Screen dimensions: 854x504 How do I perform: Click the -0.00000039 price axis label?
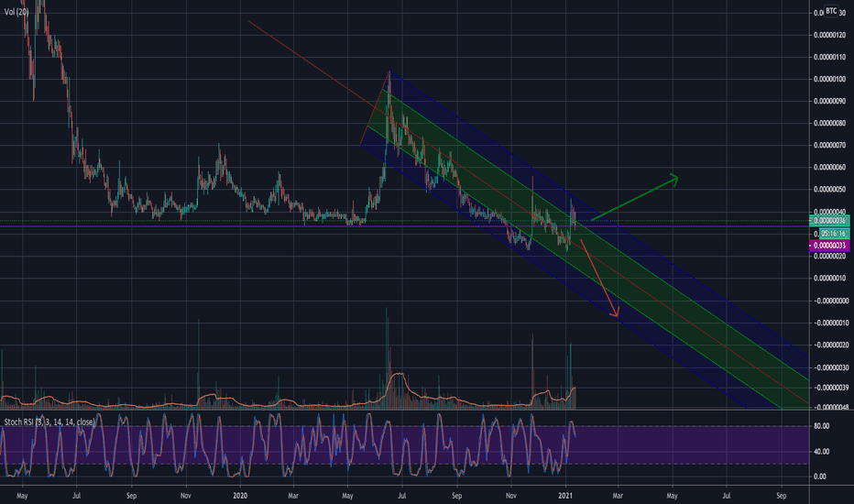pos(830,388)
